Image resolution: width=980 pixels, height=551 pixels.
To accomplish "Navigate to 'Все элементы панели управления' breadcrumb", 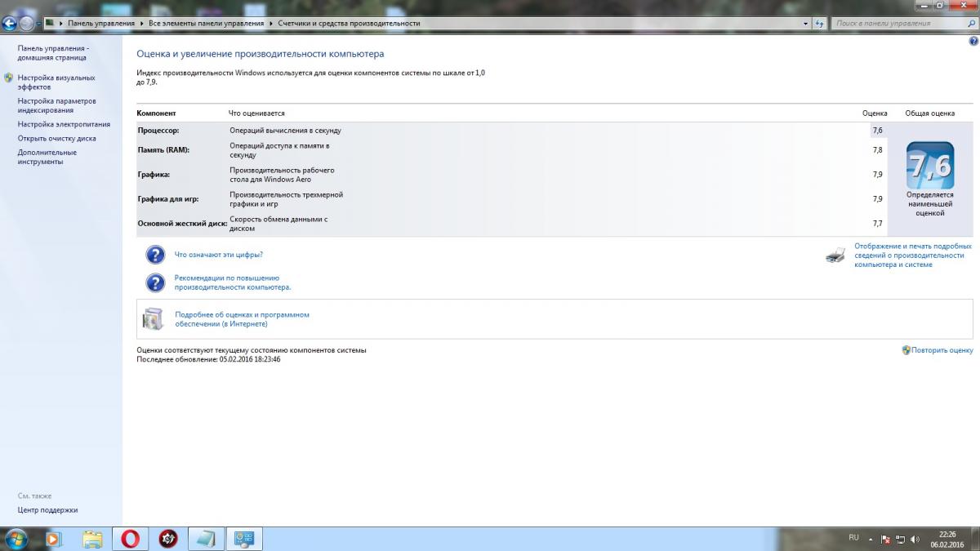I will click(x=207, y=24).
